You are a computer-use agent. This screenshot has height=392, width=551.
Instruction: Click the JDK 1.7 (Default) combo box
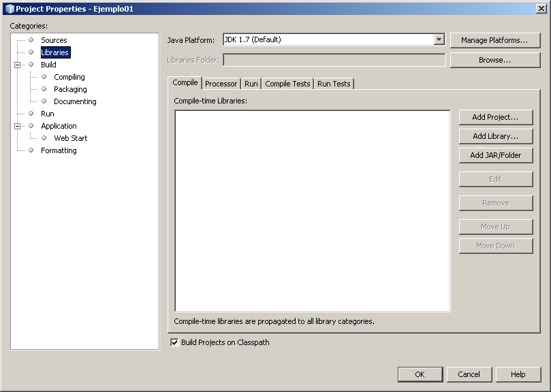[x=334, y=39]
